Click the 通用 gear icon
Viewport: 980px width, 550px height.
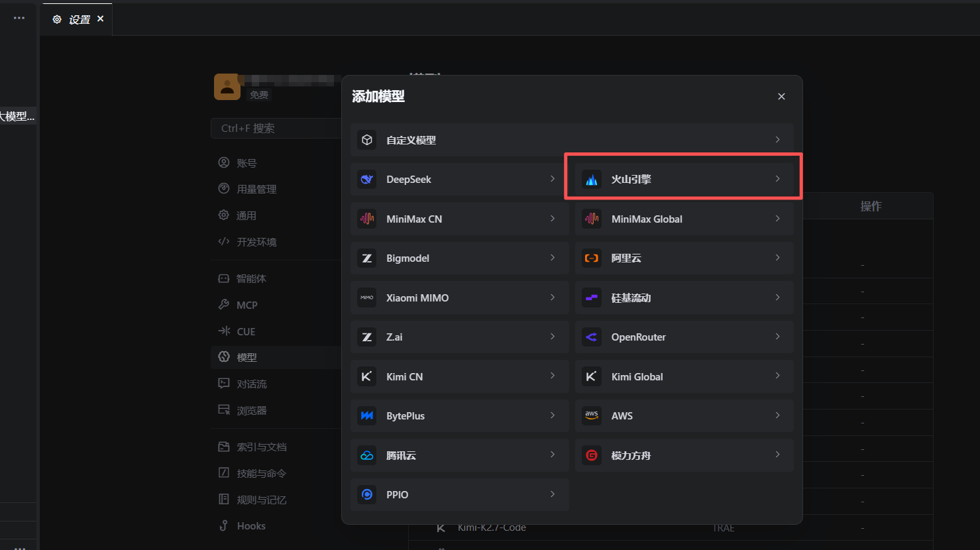(224, 215)
